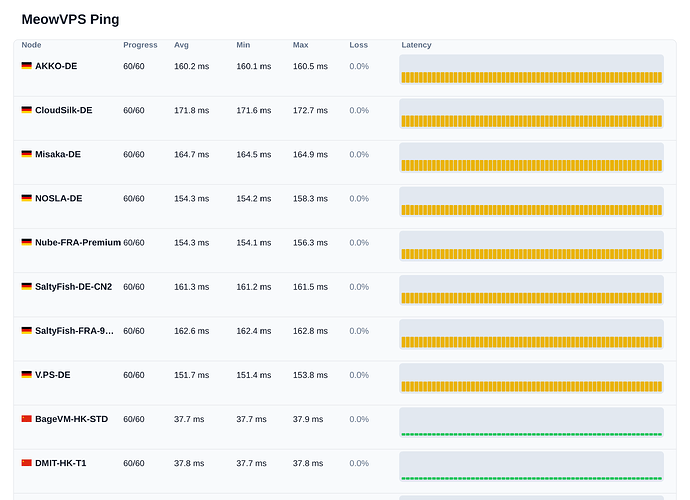The width and height of the screenshot is (690, 500).
Task: Click the 0.0% loss value for DMIT-HK-T1
Action: tap(359, 463)
